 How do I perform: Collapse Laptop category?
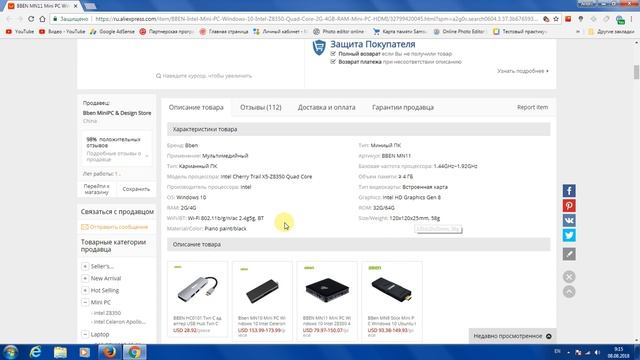click(x=85, y=334)
